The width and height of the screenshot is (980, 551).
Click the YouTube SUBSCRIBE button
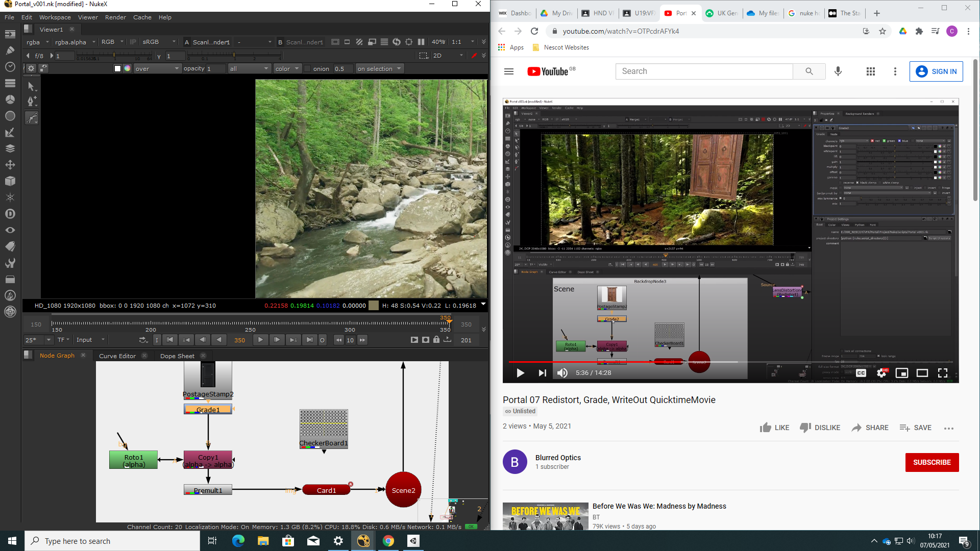932,462
